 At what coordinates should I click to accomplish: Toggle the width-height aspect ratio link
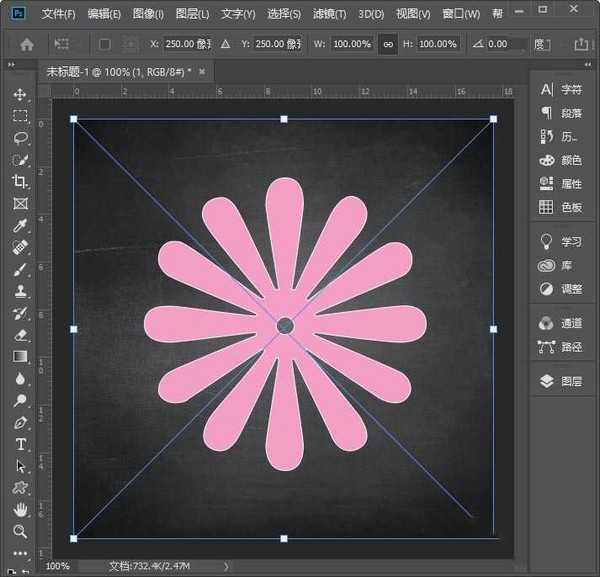[387, 45]
